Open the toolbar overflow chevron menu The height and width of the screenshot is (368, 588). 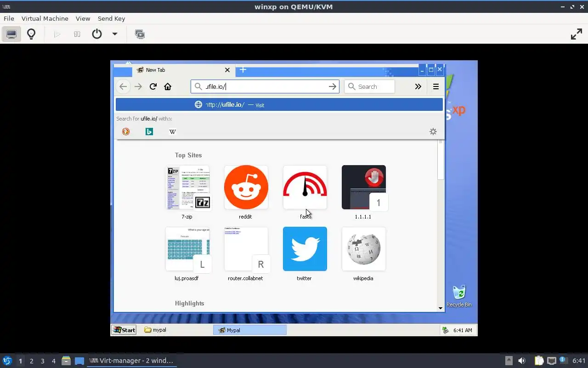pyautogui.click(x=418, y=86)
